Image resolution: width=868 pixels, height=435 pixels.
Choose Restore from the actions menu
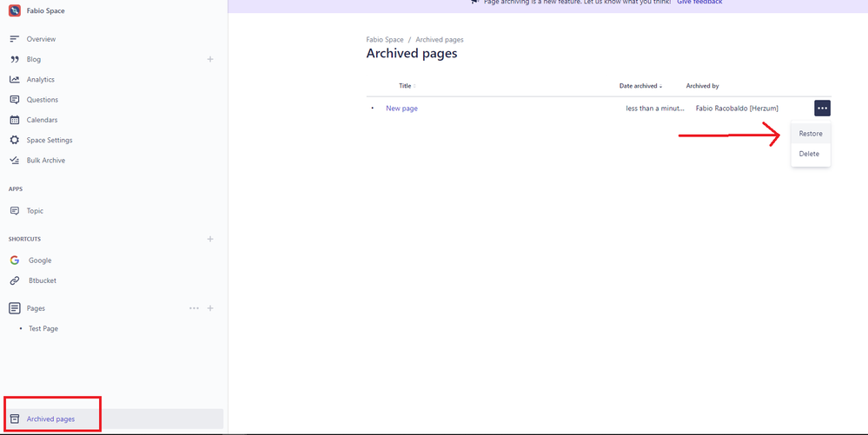tap(811, 134)
